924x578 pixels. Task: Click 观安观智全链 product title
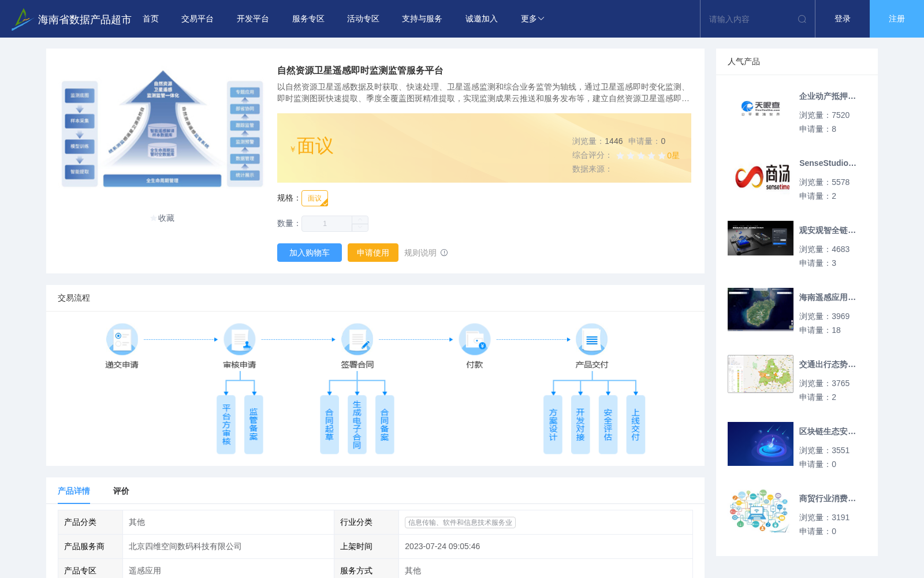click(828, 231)
